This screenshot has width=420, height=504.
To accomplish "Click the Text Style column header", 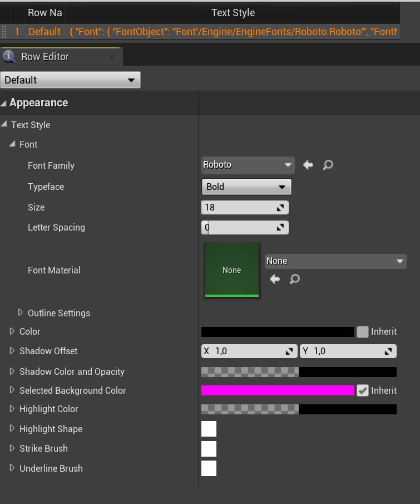I will (x=233, y=13).
